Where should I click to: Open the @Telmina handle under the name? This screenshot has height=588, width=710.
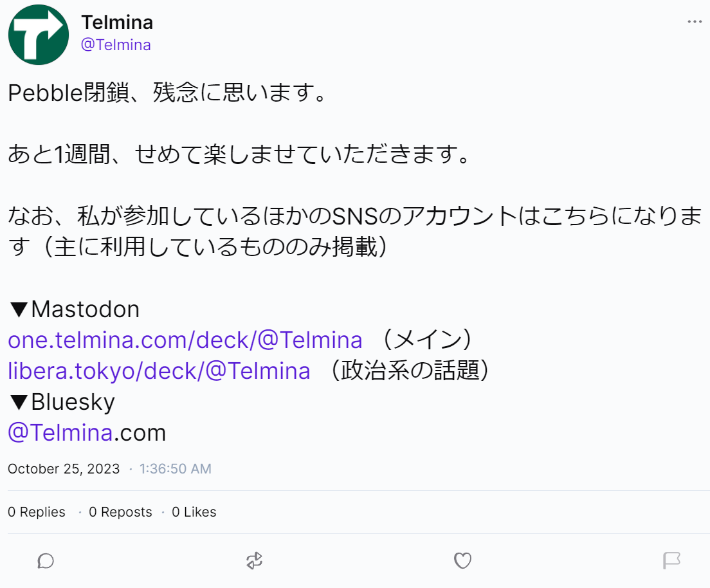[116, 45]
